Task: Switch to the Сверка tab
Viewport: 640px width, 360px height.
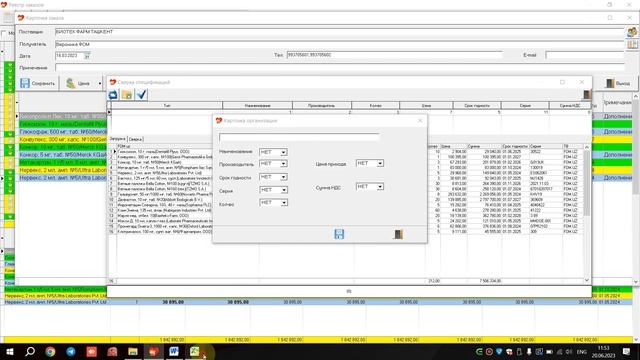Action: click(136, 139)
